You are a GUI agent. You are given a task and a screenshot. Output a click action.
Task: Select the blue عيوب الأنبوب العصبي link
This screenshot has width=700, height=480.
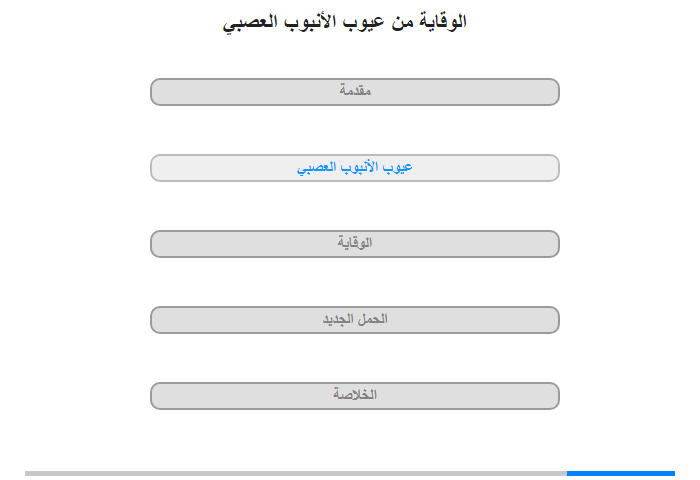pyautogui.click(x=354, y=167)
